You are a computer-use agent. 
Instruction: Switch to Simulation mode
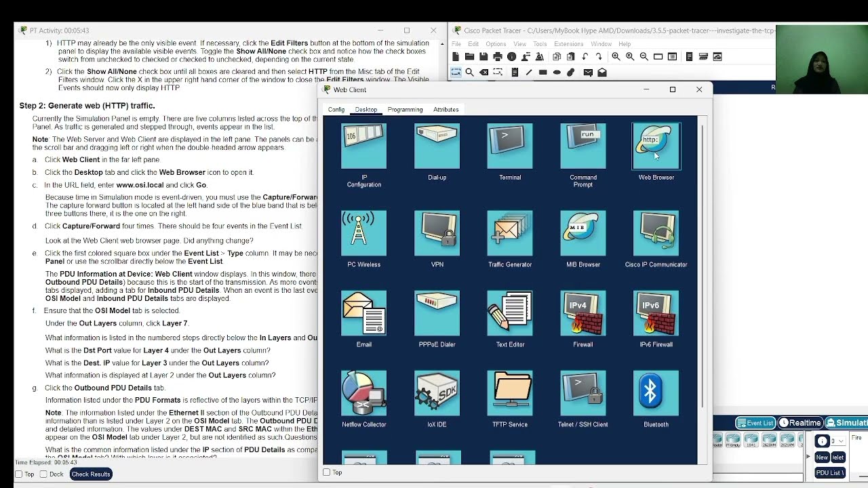point(846,423)
